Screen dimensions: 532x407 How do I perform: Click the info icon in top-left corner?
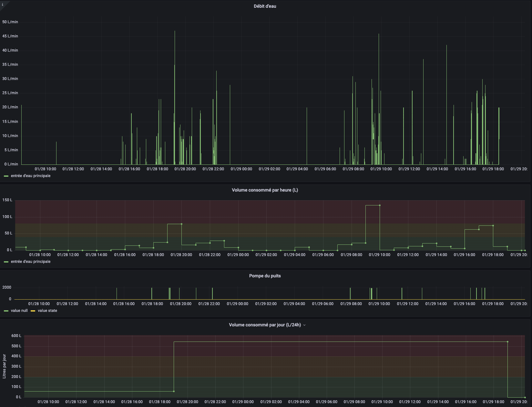(x=3, y=5)
